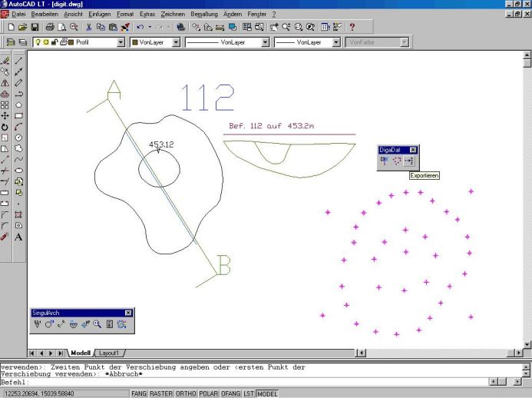Click the Exportieren icon in DigiDat palette
Image resolution: width=532 pixels, height=398 pixels.
pyautogui.click(x=409, y=161)
